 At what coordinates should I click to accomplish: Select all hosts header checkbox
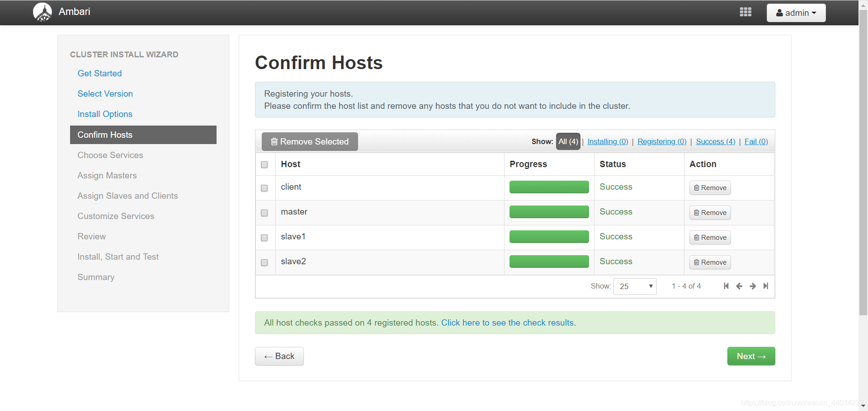tap(264, 165)
